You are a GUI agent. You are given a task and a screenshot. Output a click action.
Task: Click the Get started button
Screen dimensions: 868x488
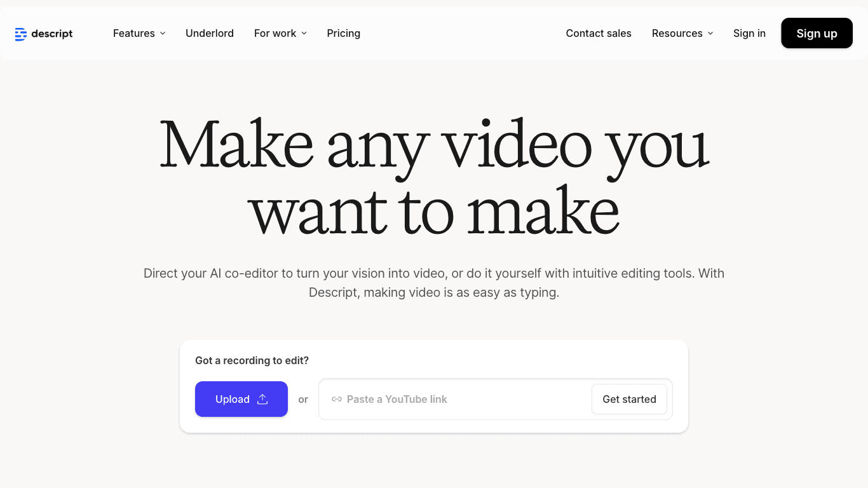(629, 399)
